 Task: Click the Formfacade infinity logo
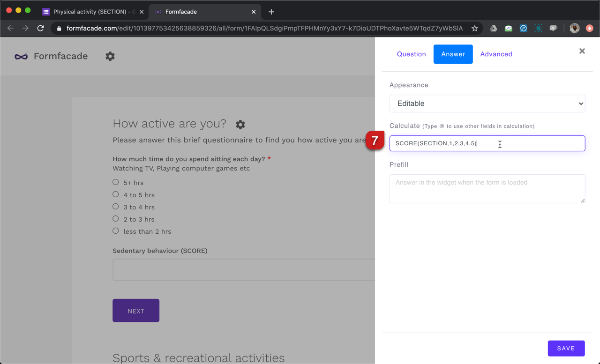(x=21, y=56)
